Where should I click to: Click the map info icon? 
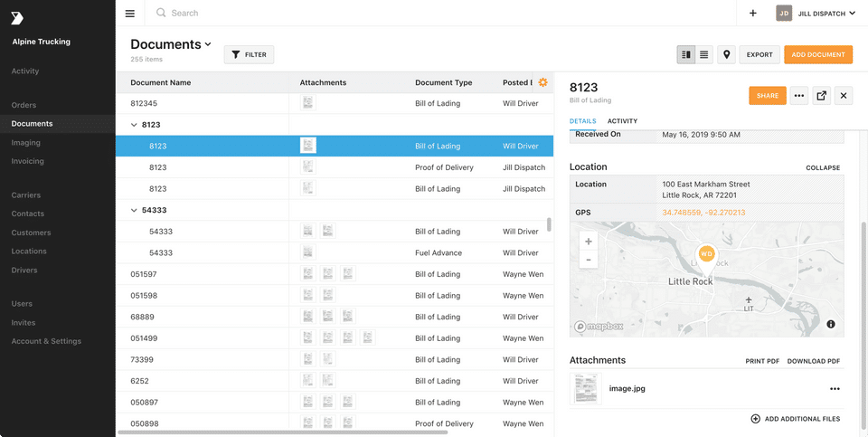[x=831, y=325]
